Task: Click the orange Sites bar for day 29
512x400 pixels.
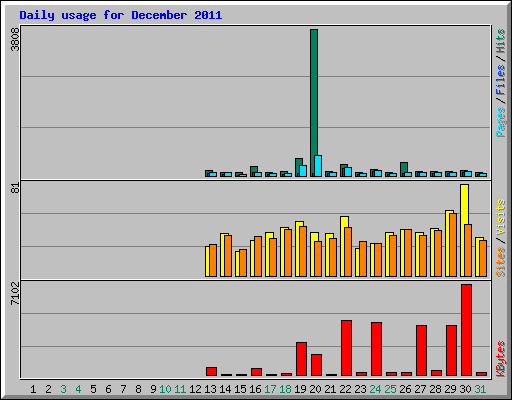Action: click(x=453, y=245)
